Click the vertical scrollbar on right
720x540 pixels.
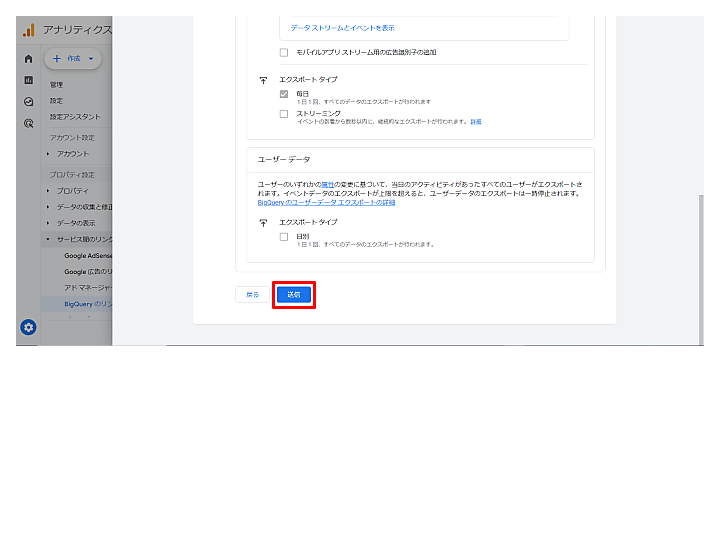[701, 270]
